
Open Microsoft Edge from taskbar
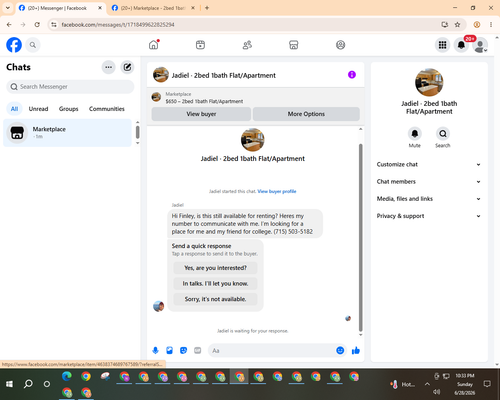click(67, 376)
